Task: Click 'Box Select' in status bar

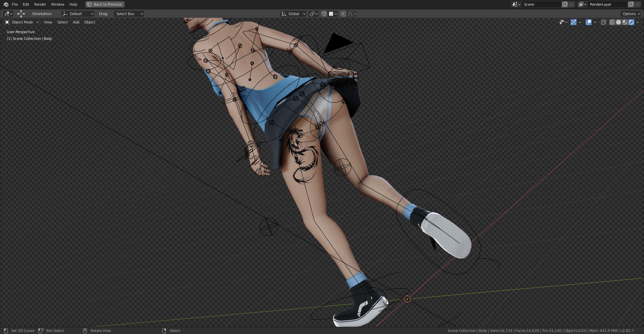Action: (55, 331)
